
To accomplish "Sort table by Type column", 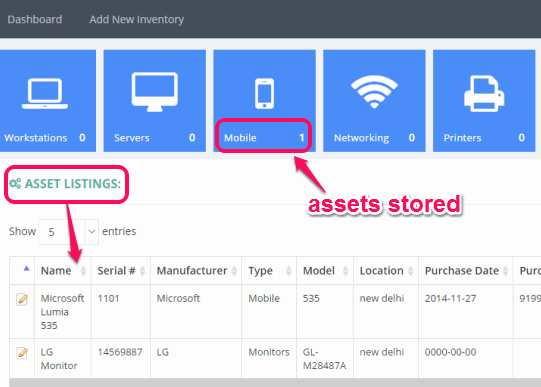I will pyautogui.click(x=269, y=271).
